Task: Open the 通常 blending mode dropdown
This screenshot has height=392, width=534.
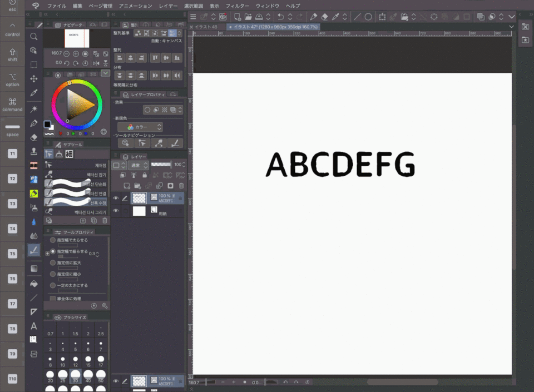Action: click(139, 165)
